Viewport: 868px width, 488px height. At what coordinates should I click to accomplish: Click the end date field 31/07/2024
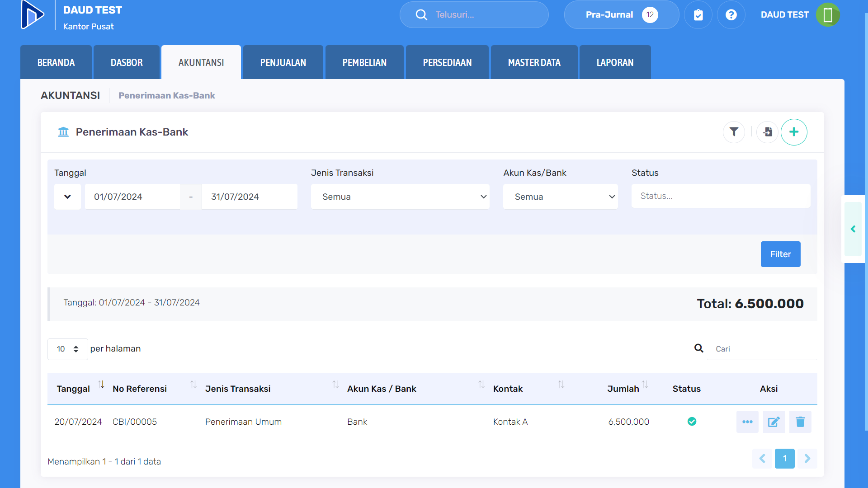pyautogui.click(x=250, y=197)
